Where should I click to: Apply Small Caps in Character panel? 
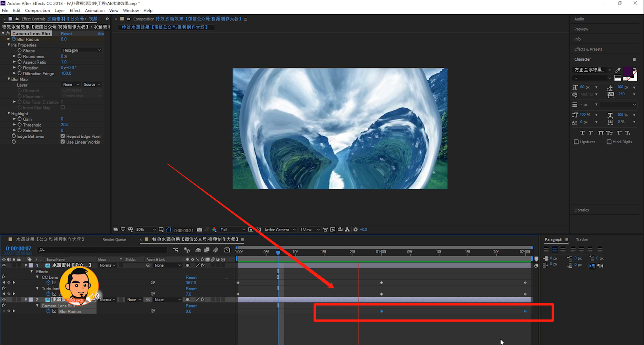pos(609,133)
